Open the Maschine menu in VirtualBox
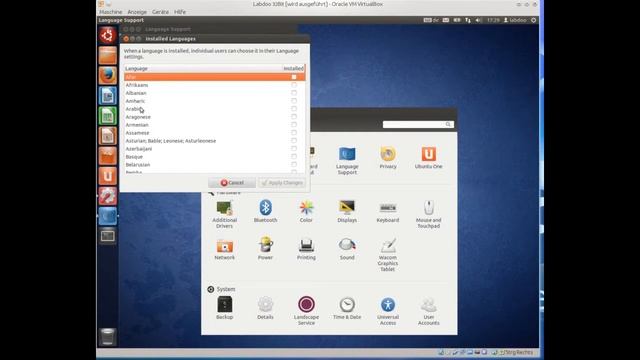 (111, 12)
